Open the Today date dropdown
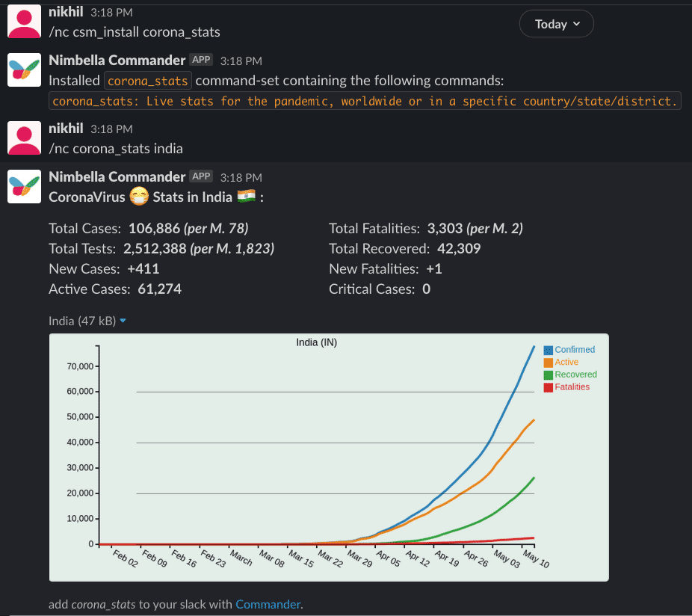Screen dimensions: 692x616 click(x=557, y=24)
